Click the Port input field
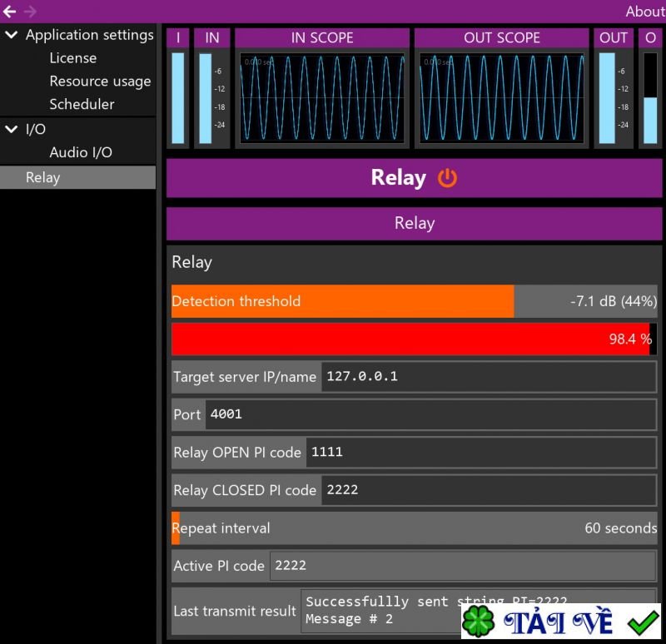Screen dimensions: 666x644 click(416, 414)
